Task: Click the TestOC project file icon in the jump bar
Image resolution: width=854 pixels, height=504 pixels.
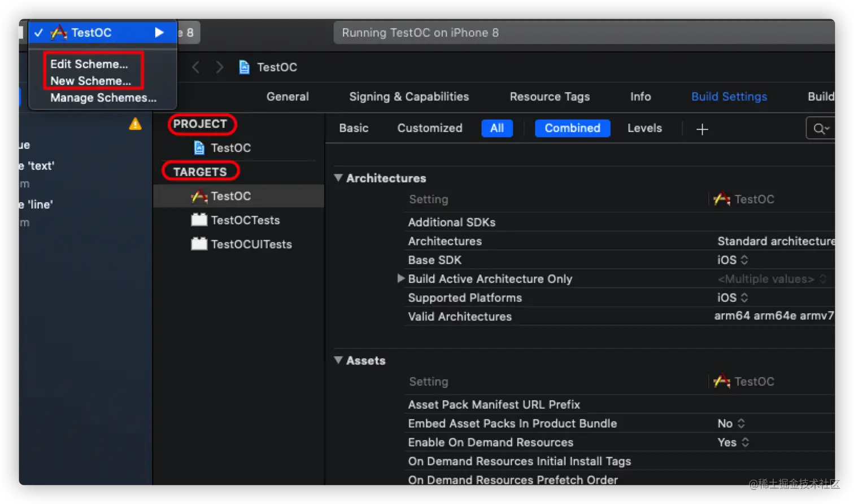Action: coord(244,67)
